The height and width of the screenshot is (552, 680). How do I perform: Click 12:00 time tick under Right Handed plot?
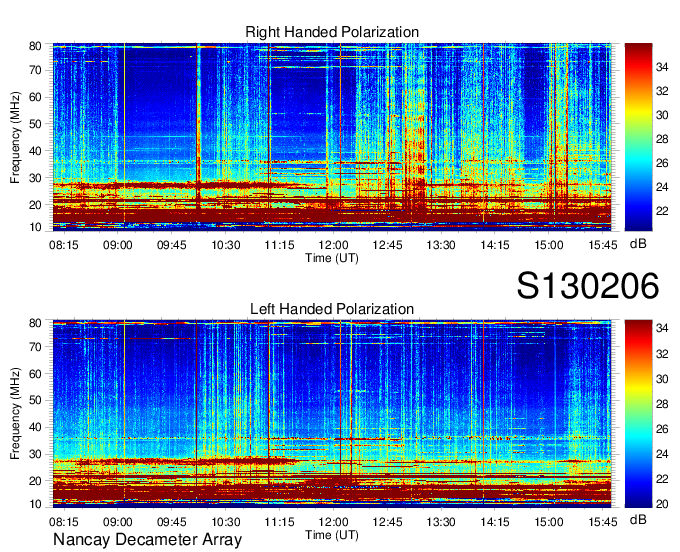(x=333, y=245)
